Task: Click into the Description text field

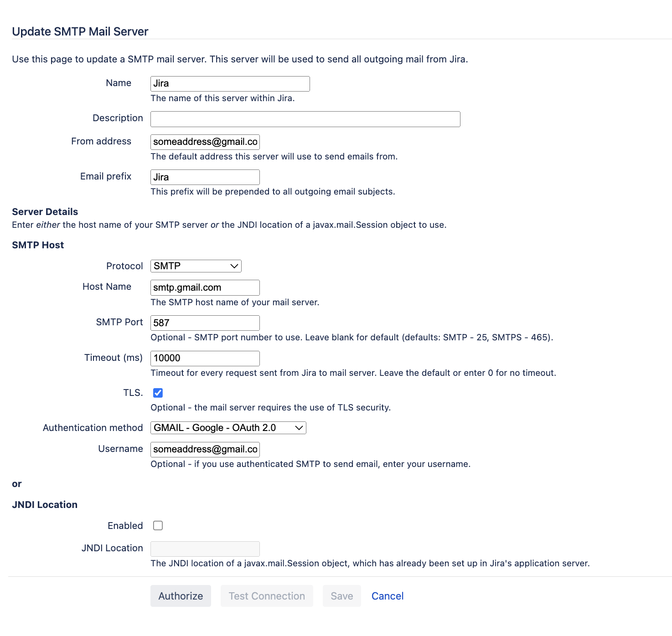Action: tap(305, 119)
